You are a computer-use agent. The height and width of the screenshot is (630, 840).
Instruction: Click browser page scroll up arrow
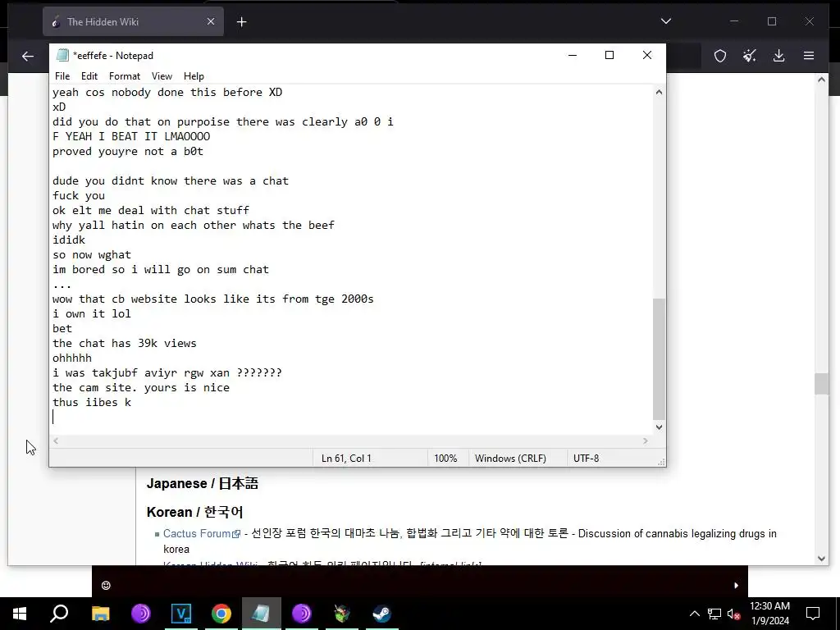coord(821,80)
